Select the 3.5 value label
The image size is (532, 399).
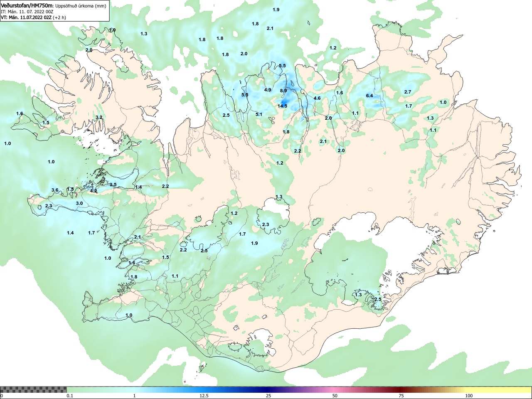click(113, 185)
